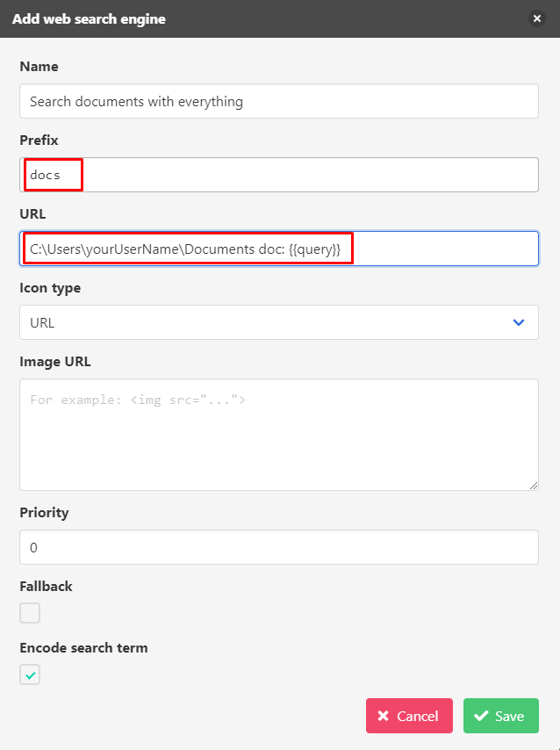This screenshot has width=560, height=750.
Task: Click the URL field with the Documents path
Action: [279, 249]
